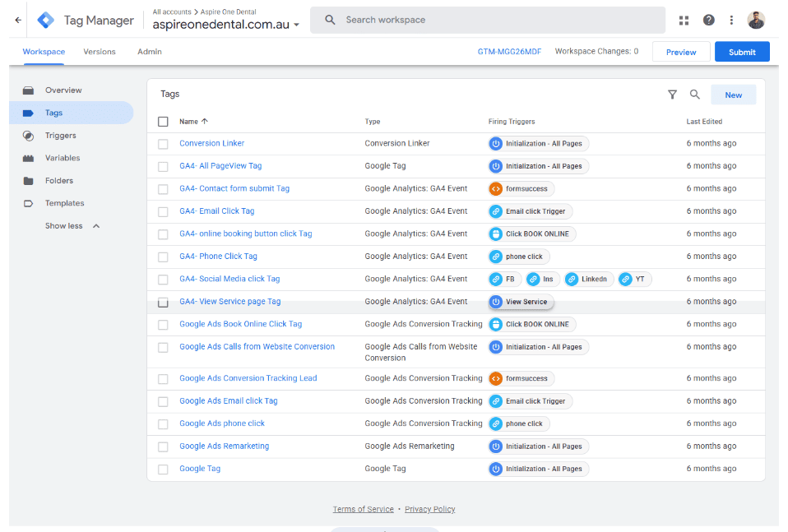This screenshot has height=532, width=788.
Task: Select Triggers label in the sidebar
Action: (61, 136)
